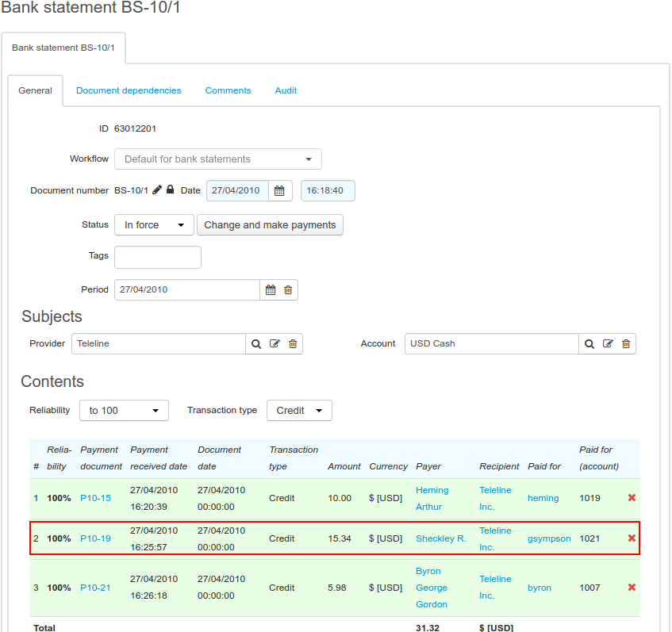Screen dimensions: 672x632
Task: Select the Bank statement BS-10/1 outer tab
Action: click(x=63, y=48)
